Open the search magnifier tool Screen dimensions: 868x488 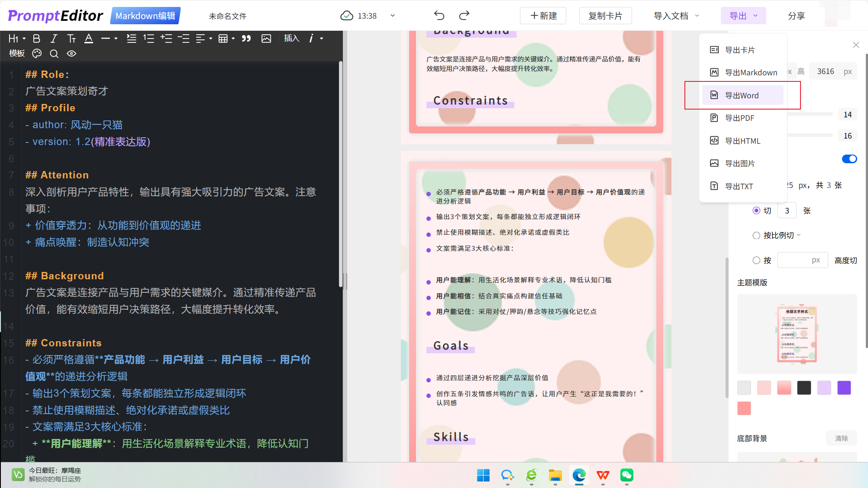coord(54,54)
